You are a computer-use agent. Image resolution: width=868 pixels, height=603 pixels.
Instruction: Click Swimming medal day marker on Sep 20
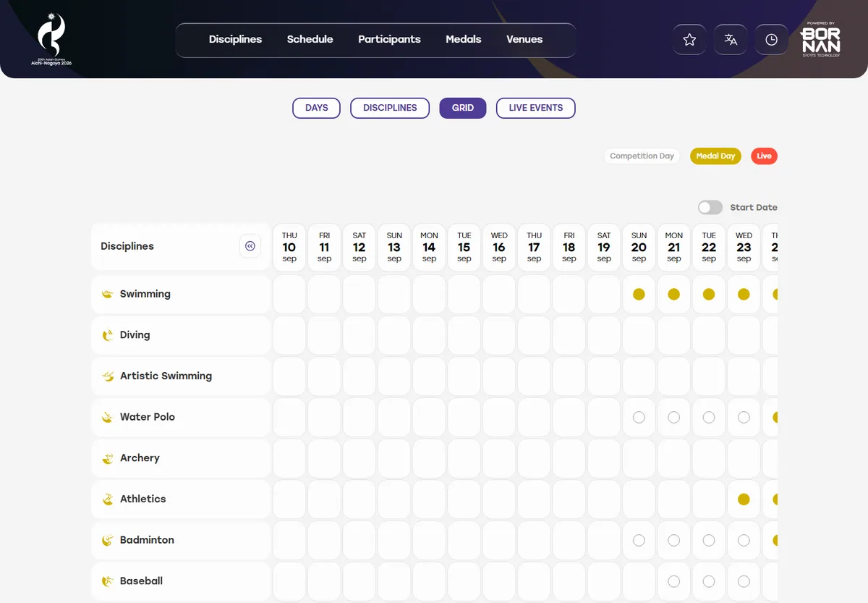(x=639, y=295)
